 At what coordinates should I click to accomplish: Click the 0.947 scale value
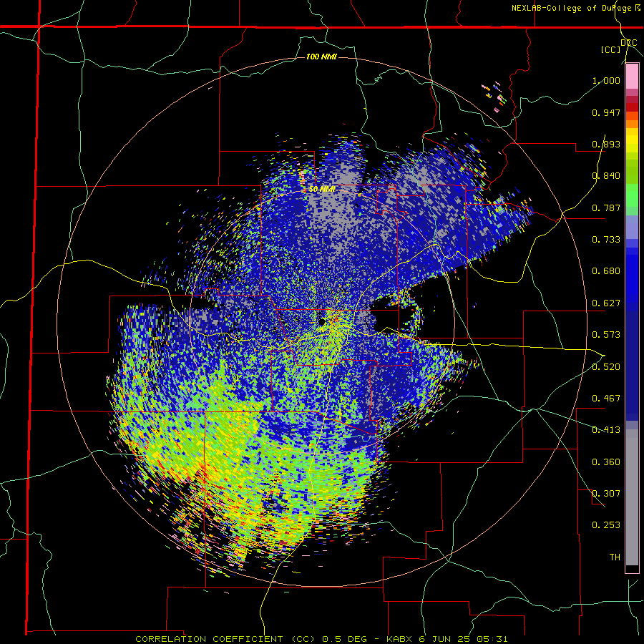[x=606, y=112]
